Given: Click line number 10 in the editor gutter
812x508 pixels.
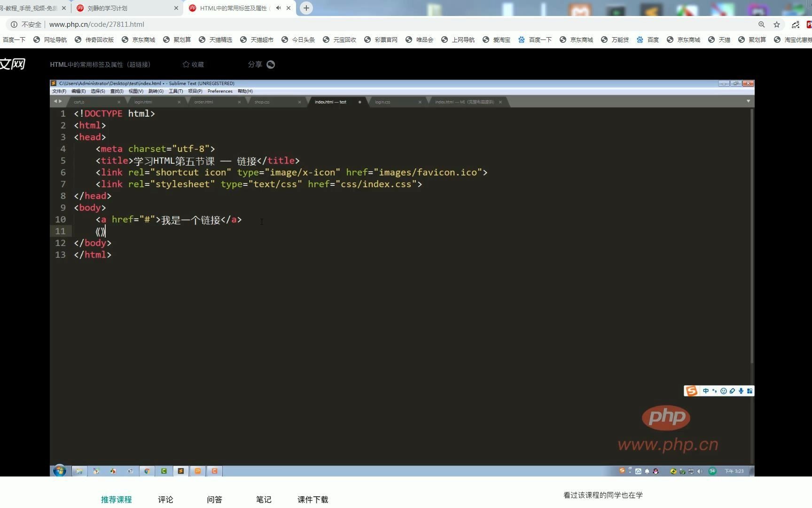Looking at the screenshot, I should [61, 219].
